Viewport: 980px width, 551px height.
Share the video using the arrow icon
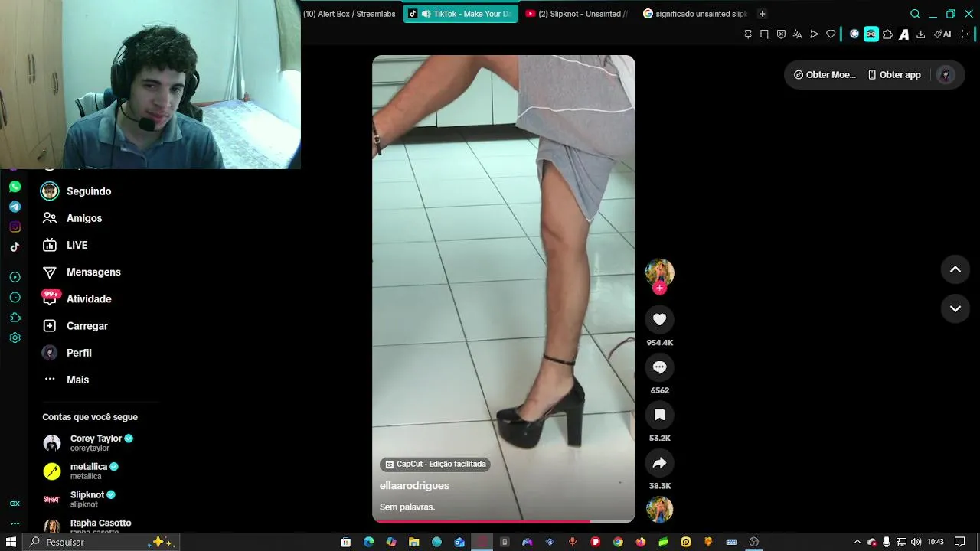point(659,463)
